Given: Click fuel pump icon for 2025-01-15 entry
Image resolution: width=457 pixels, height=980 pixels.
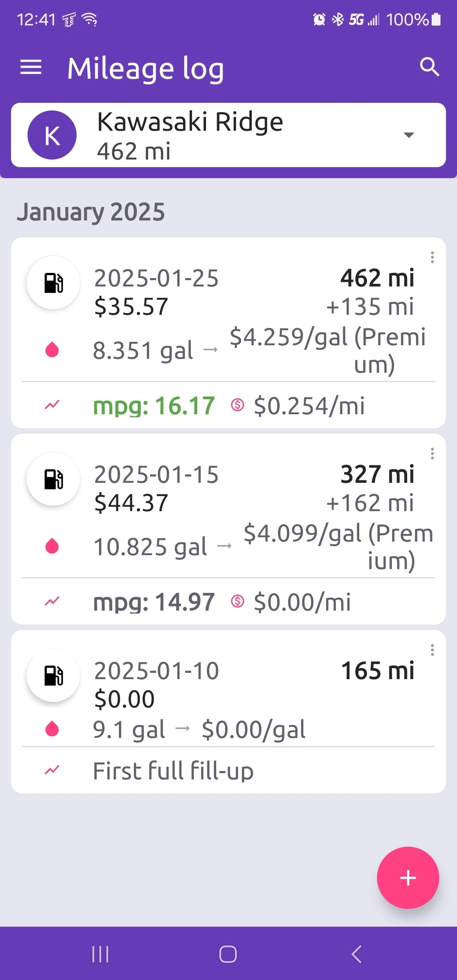Looking at the screenshot, I should [x=53, y=479].
